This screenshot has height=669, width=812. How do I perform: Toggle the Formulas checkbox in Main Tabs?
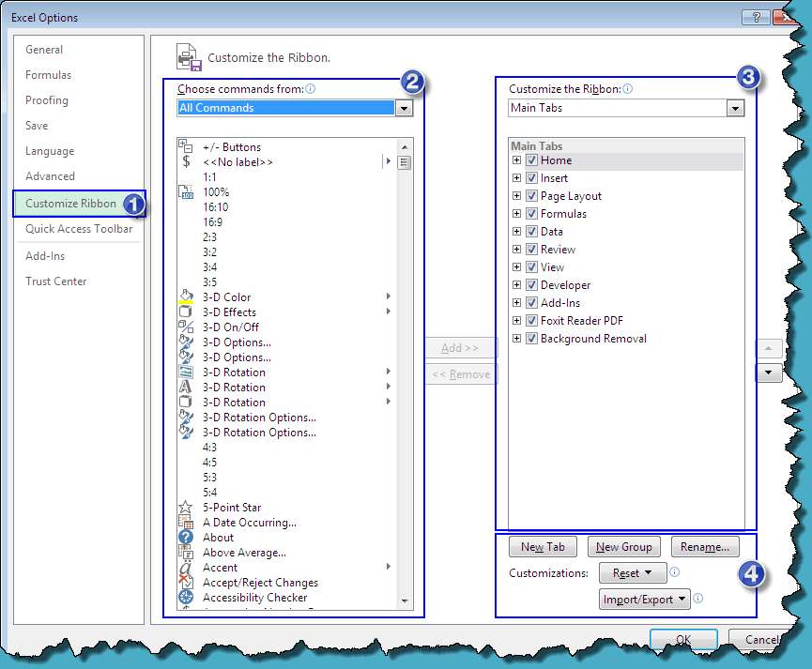[531, 213]
